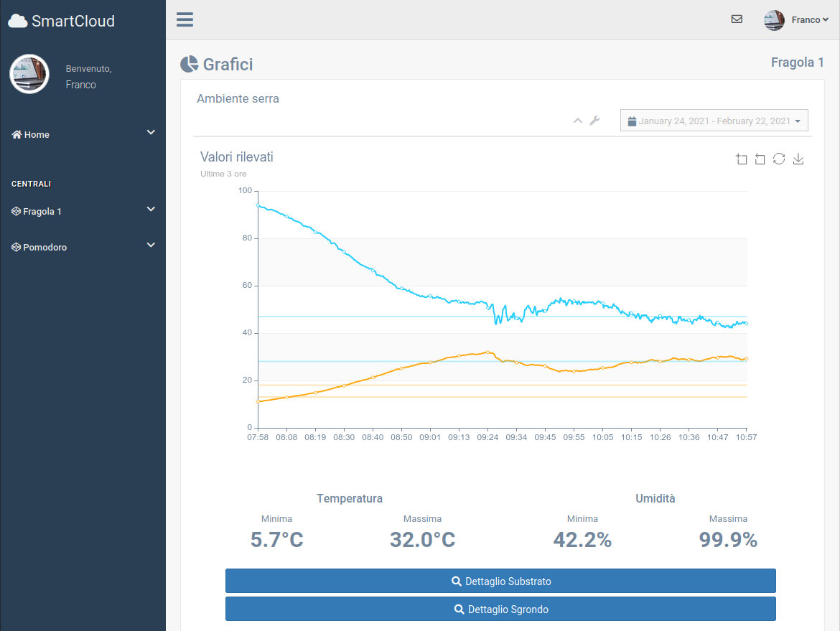The width and height of the screenshot is (840, 631).
Task: Click the Fragola 1 page title label
Action: coord(797,62)
